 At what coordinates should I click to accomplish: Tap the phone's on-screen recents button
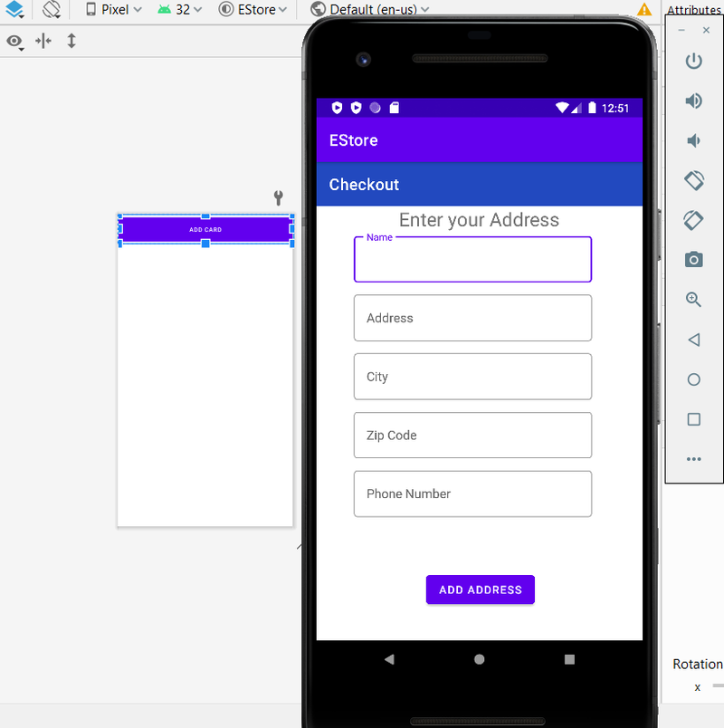[x=569, y=659]
